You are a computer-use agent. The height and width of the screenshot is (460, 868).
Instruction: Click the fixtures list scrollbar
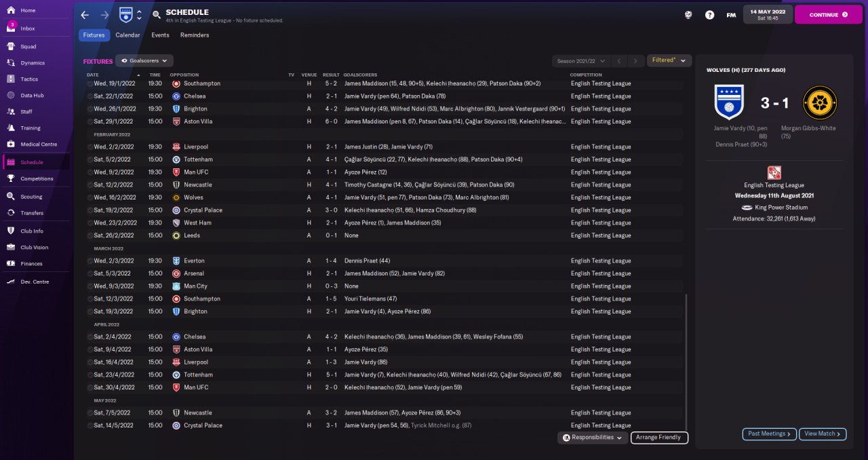click(686, 362)
